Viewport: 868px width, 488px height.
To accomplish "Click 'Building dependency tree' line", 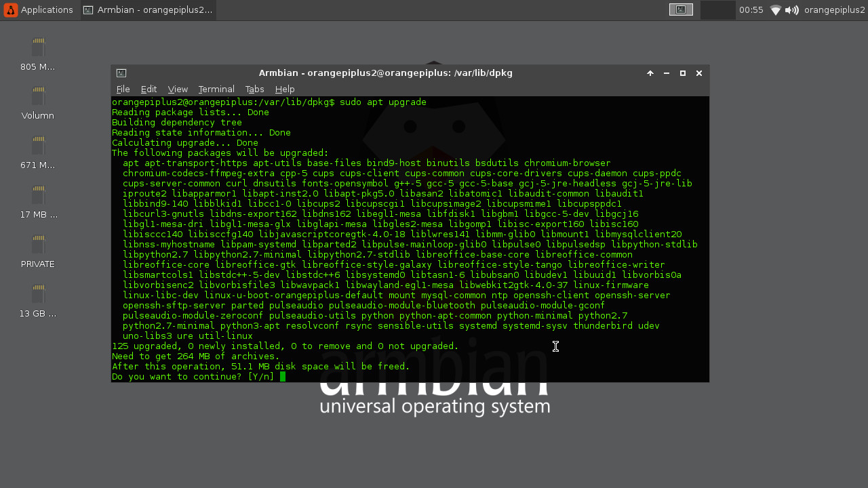I will [177, 123].
